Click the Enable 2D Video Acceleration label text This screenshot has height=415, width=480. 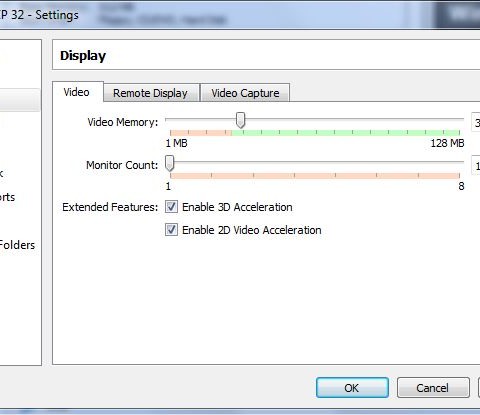coord(252,230)
